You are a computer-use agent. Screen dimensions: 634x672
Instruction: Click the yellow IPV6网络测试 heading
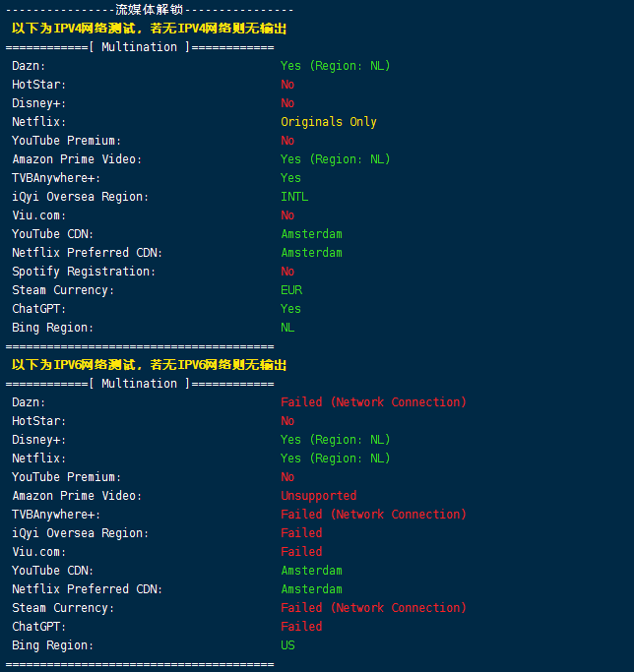[x=149, y=365]
